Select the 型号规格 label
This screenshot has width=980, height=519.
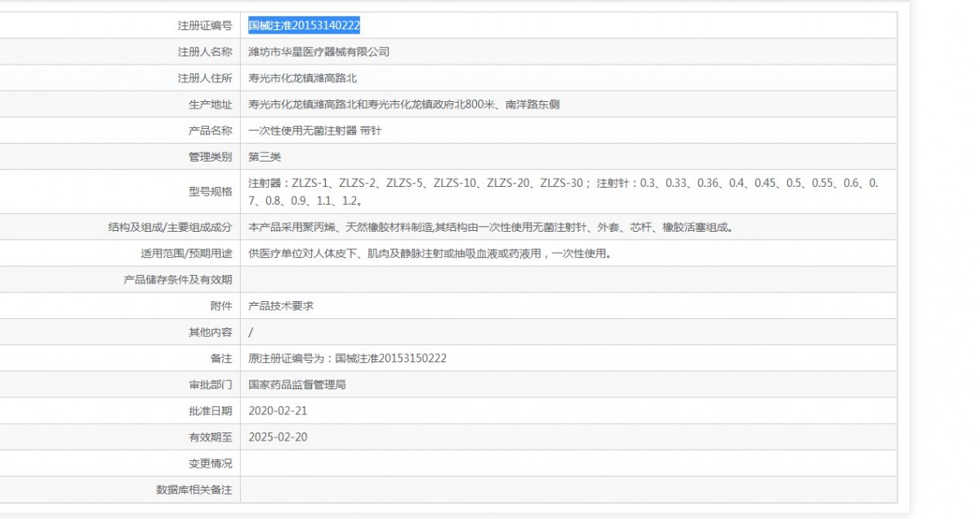[210, 192]
